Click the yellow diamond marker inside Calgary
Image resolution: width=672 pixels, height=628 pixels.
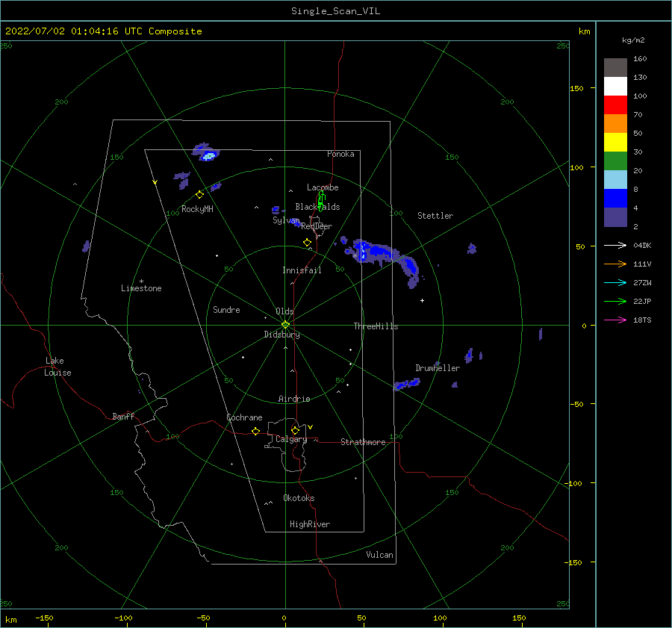click(x=295, y=430)
